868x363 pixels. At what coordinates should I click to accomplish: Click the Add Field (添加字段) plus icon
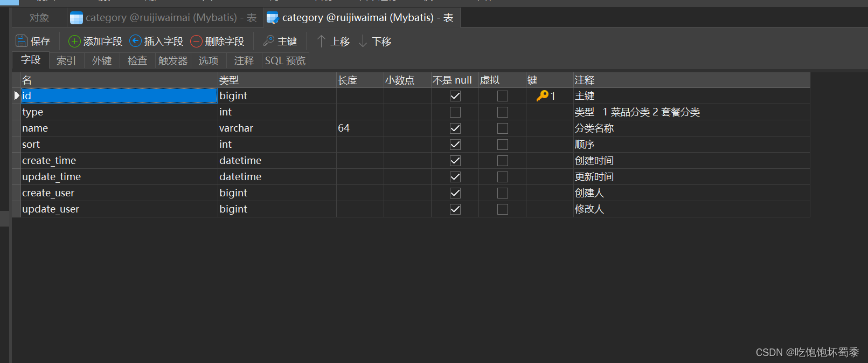(x=74, y=41)
